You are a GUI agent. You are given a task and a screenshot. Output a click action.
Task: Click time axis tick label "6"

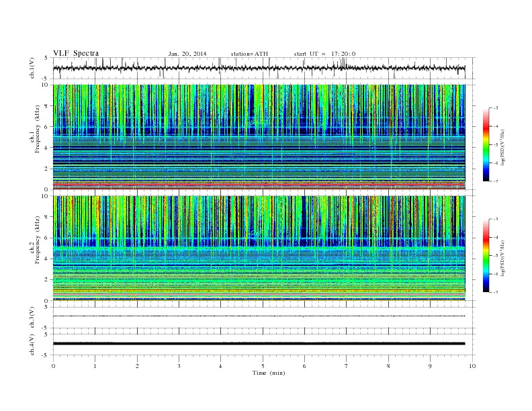tap(304, 366)
